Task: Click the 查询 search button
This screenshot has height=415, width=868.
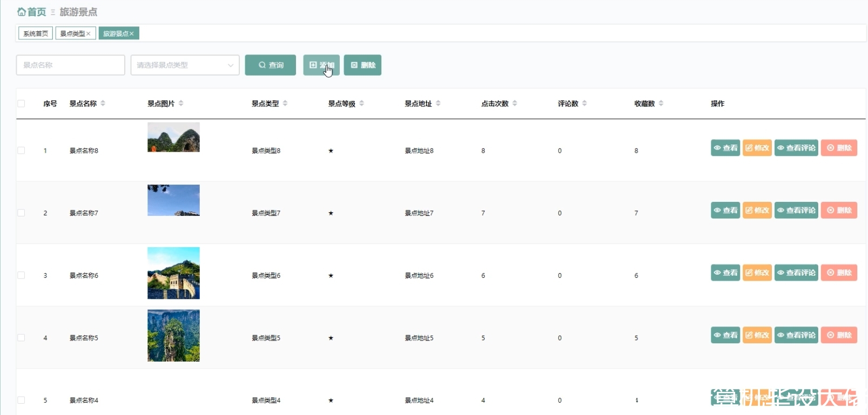Action: 270,65
